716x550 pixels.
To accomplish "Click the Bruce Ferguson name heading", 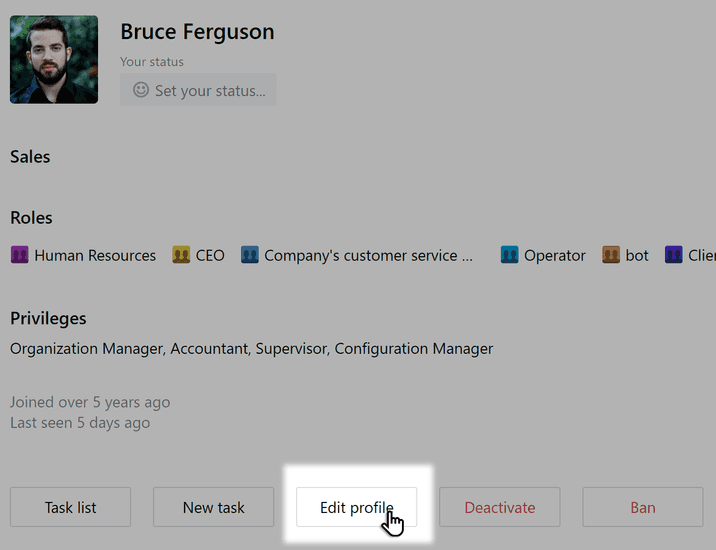I will pyautogui.click(x=197, y=32).
